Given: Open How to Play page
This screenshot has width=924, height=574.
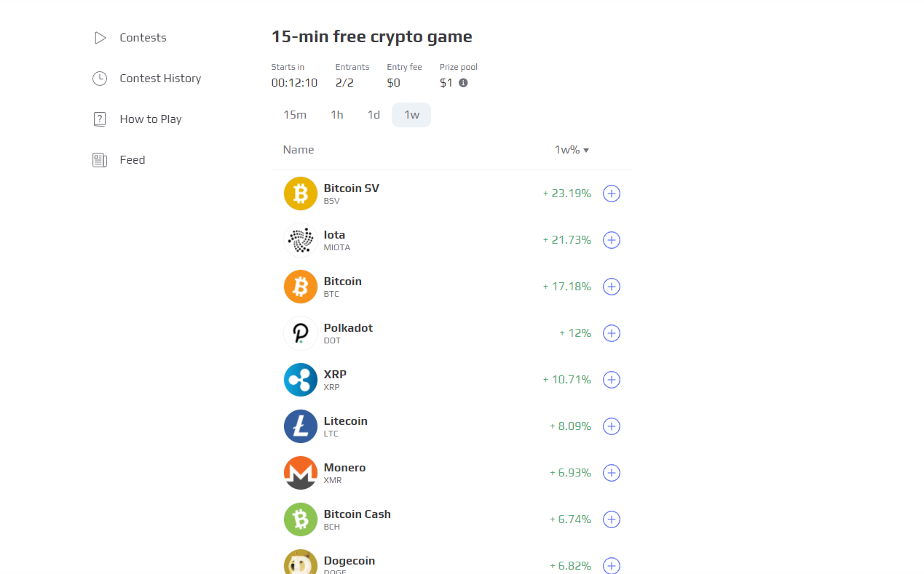Looking at the screenshot, I should (x=151, y=119).
